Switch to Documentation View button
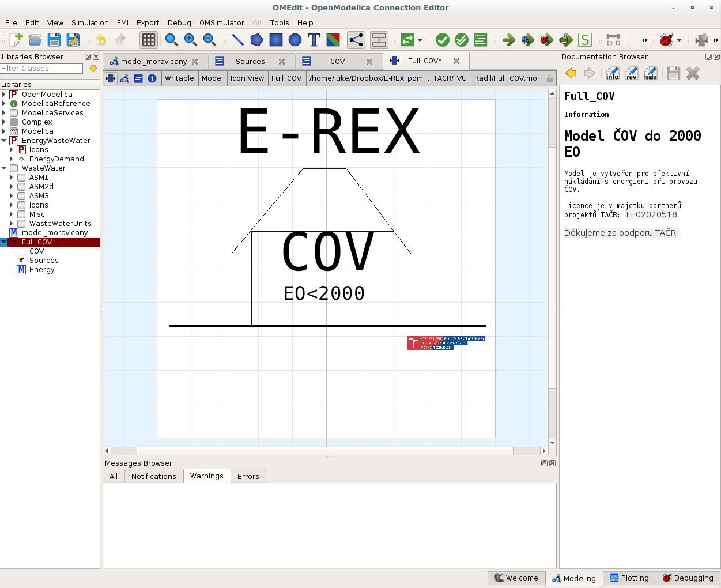The height and width of the screenshot is (588, 721). pos(152,78)
